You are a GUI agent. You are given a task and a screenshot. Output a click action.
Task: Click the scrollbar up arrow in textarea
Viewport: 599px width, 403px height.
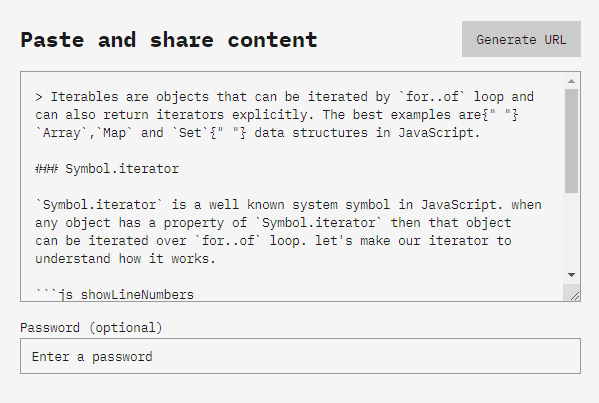click(571, 81)
